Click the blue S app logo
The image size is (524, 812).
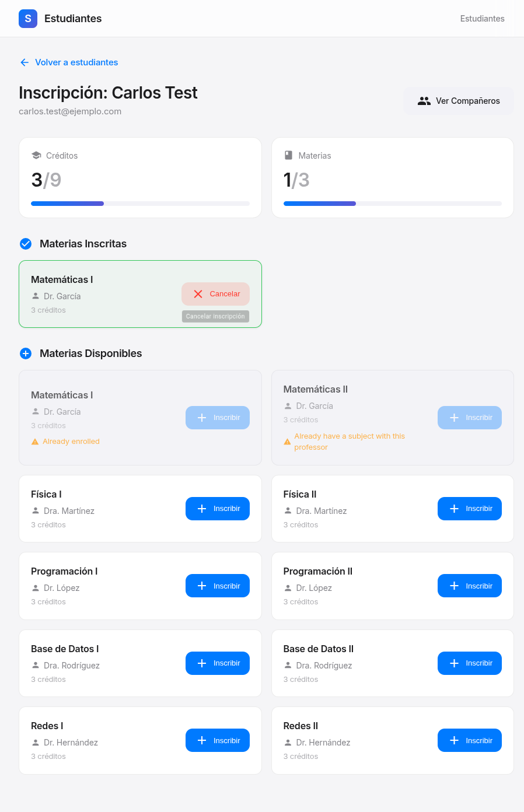click(28, 19)
